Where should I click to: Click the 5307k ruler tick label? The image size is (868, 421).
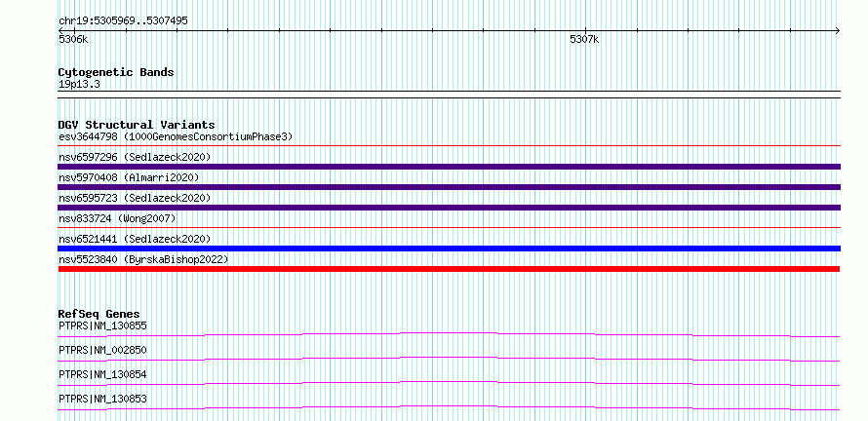tap(584, 40)
